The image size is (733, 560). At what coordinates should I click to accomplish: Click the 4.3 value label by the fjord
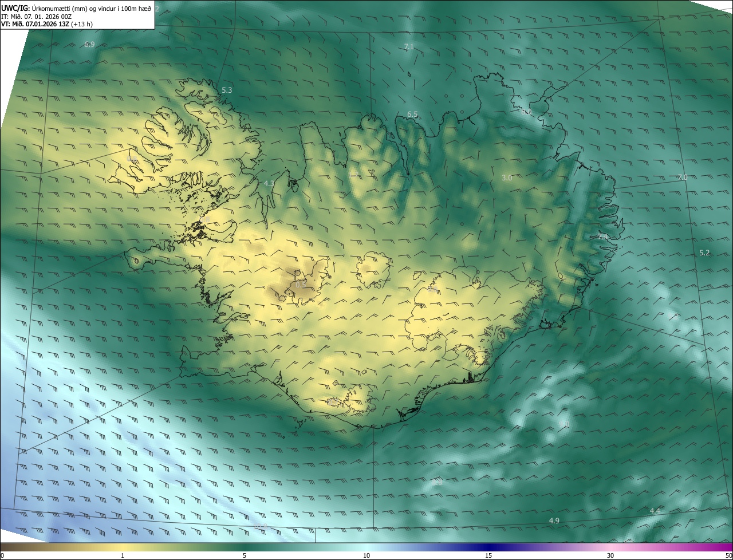[269, 184]
